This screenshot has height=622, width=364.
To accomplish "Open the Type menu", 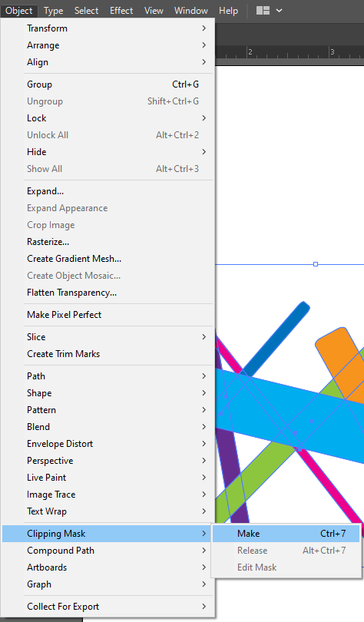I will [x=53, y=11].
